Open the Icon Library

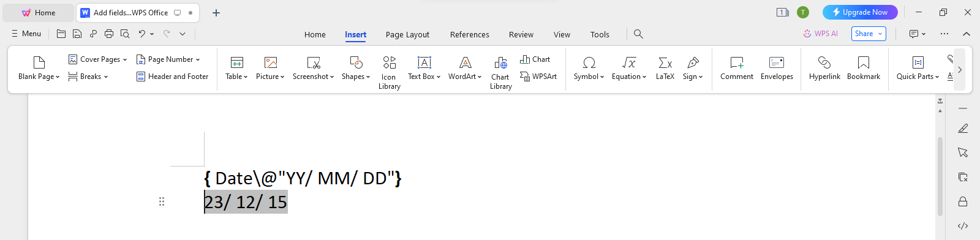coord(389,72)
